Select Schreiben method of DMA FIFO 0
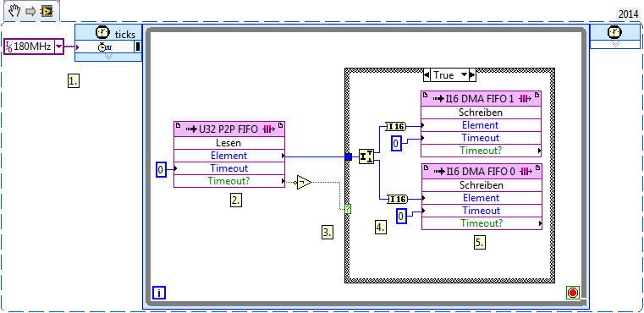Screen dimensions: 644x313 tap(482, 185)
